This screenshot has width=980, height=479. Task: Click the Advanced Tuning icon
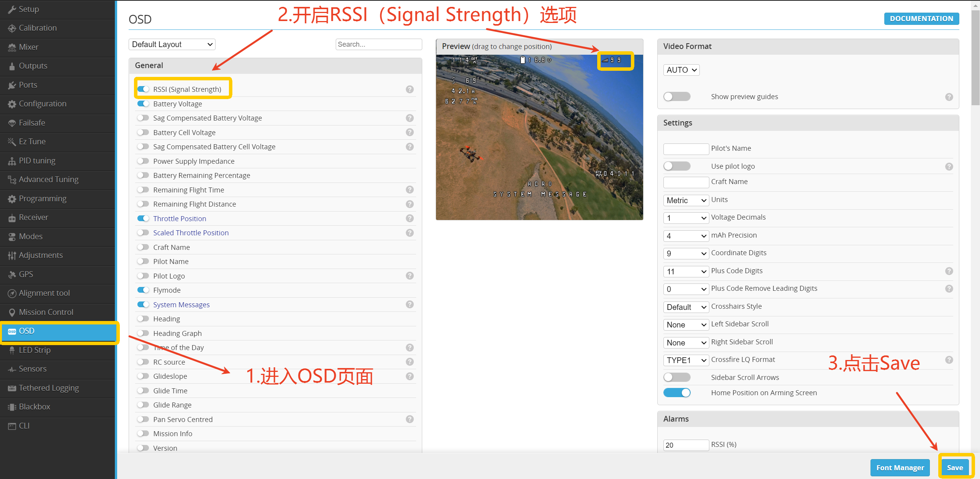point(12,179)
